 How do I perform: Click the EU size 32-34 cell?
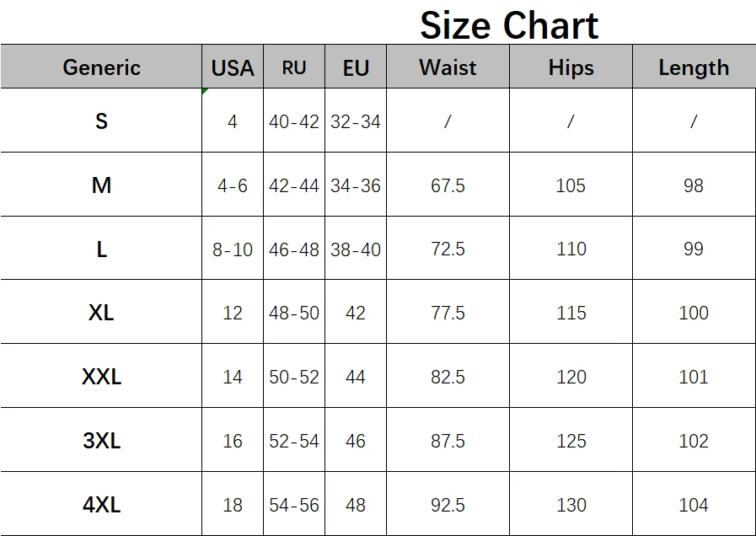pos(356,121)
